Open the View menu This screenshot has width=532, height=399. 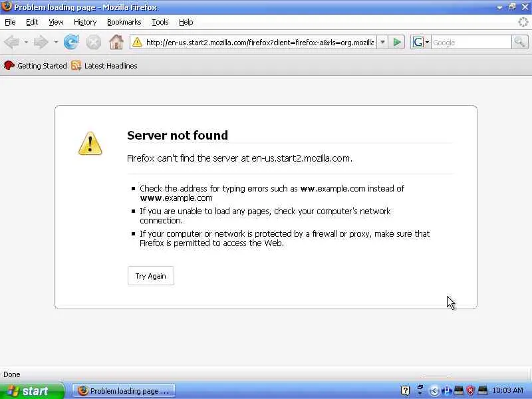tap(56, 22)
